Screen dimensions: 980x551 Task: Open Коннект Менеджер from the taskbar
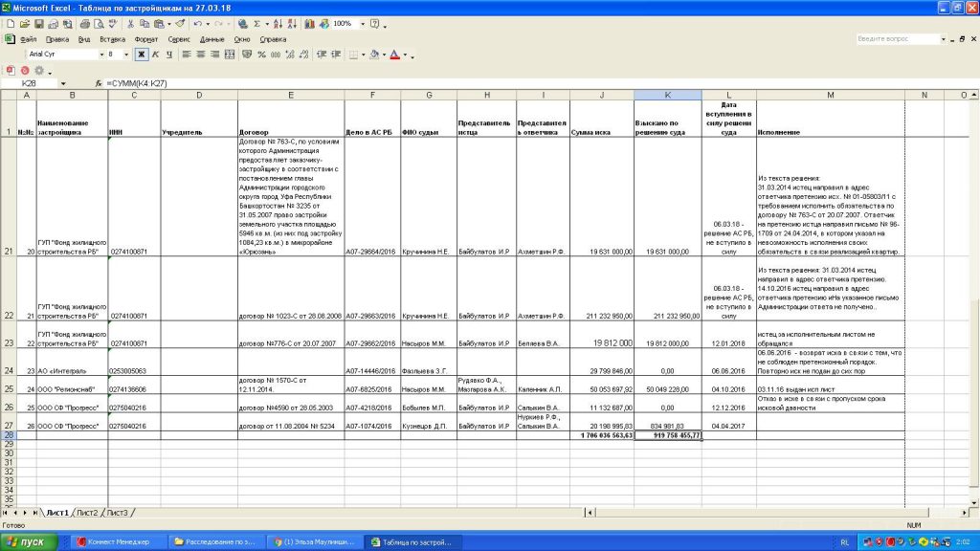click(x=113, y=541)
